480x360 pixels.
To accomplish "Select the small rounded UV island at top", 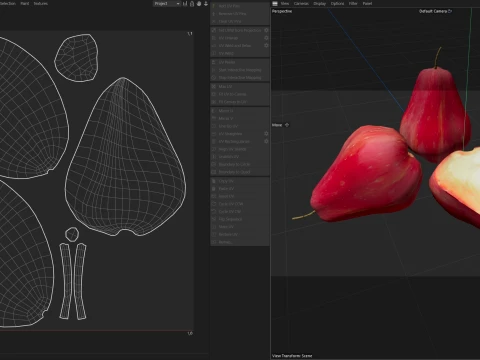I will (x=77, y=57).
